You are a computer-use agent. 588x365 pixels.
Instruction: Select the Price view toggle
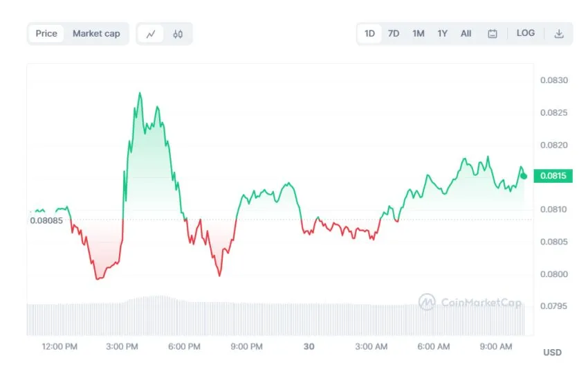click(x=46, y=33)
